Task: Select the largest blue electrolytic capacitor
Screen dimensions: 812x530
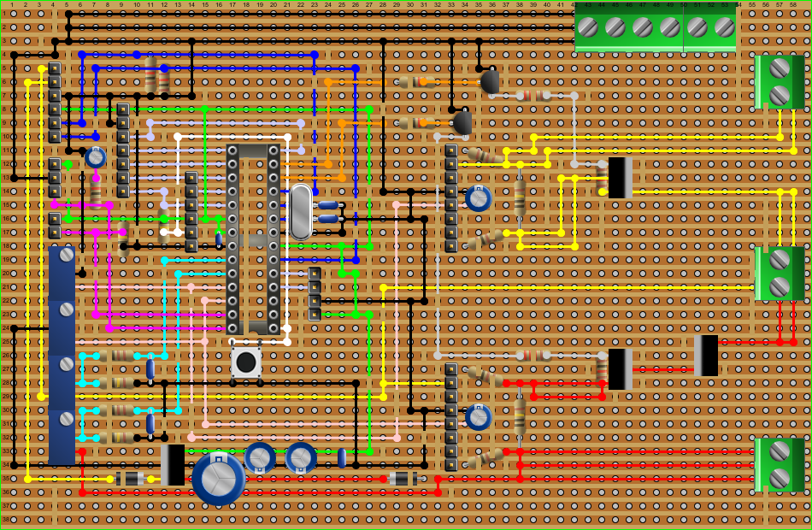Action: [x=218, y=478]
